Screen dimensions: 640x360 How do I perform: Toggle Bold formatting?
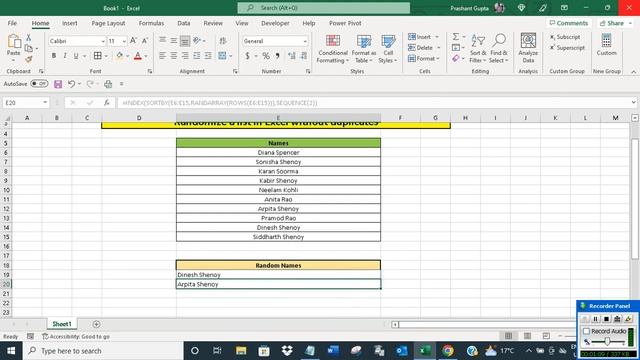pos(54,56)
